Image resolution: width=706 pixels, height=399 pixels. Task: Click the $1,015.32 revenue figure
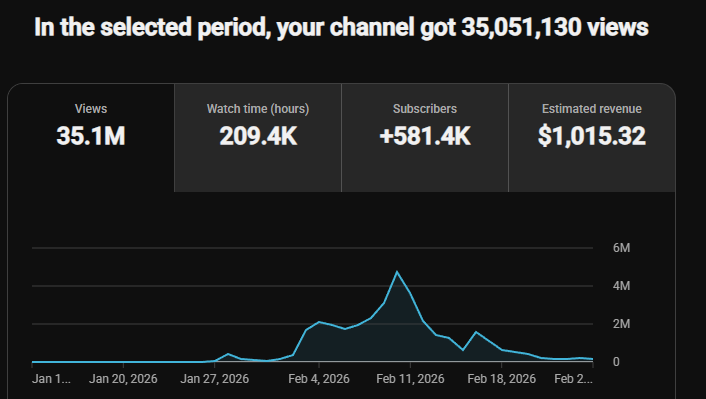tap(592, 136)
